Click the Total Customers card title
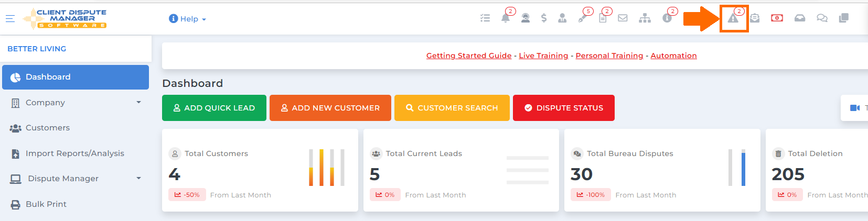 click(x=216, y=153)
